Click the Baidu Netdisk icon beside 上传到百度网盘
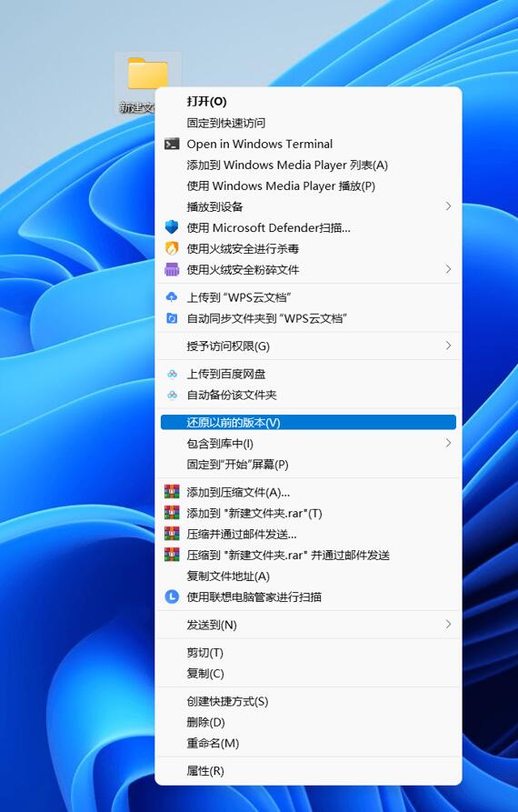This screenshot has height=812, width=518. (173, 374)
